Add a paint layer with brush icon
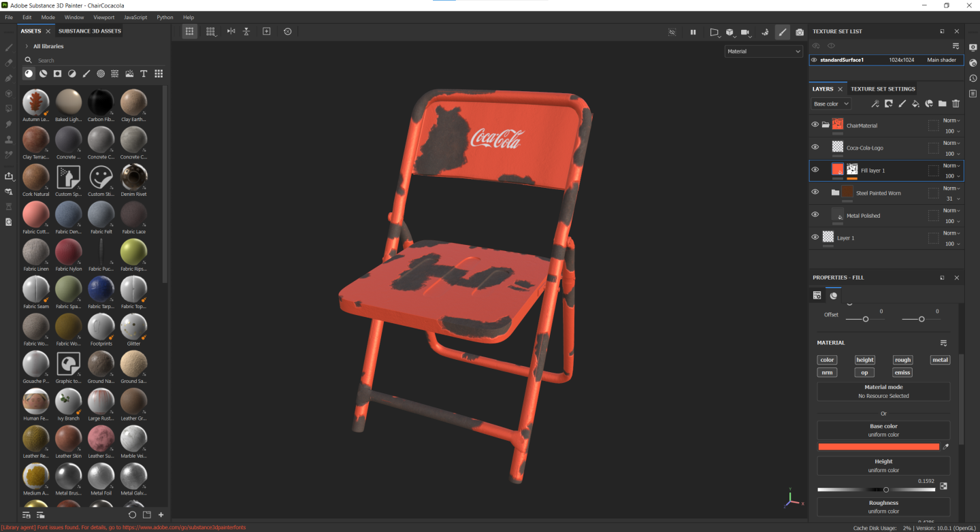 click(902, 103)
